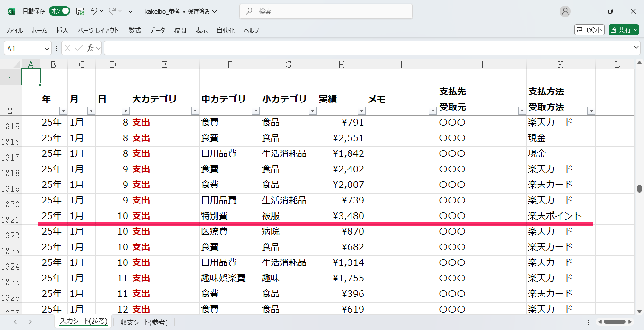Click the Excel app logo icon

pos(11,11)
